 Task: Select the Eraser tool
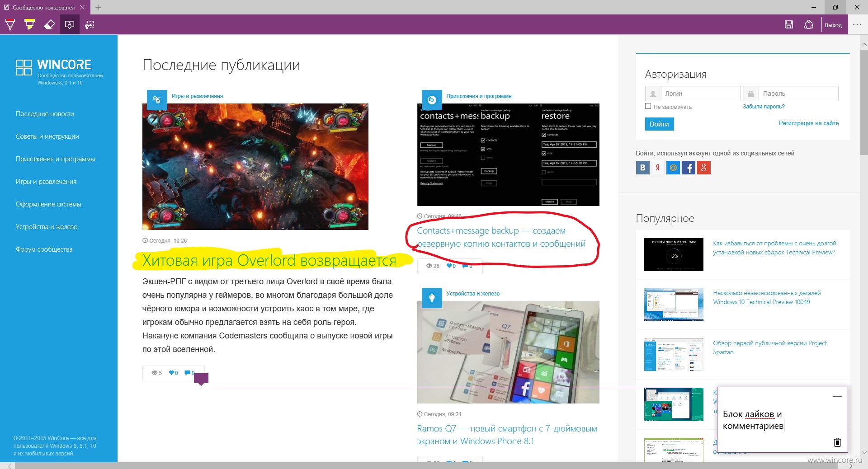tap(50, 25)
